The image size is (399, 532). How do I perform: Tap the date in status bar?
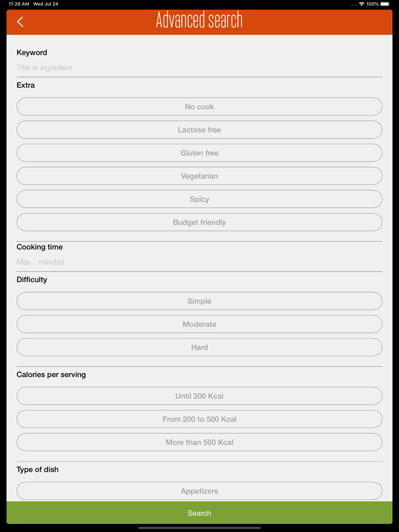tap(45, 4)
